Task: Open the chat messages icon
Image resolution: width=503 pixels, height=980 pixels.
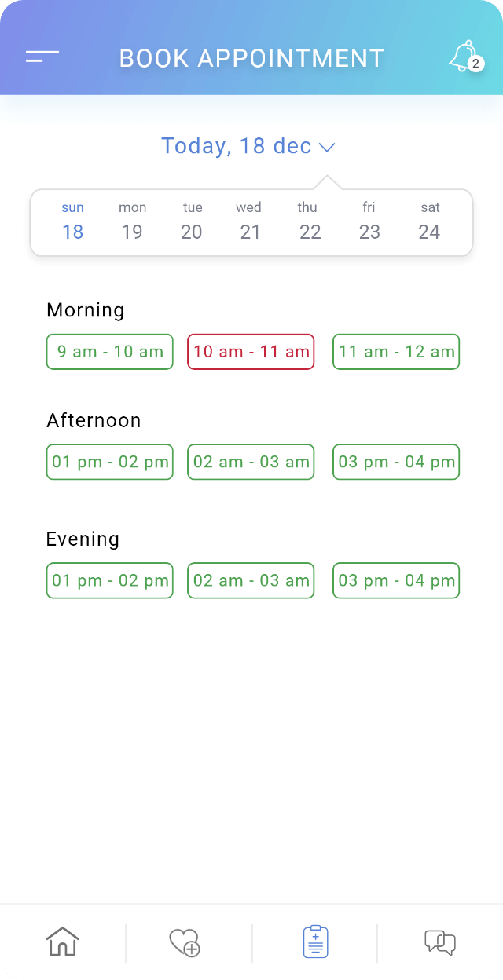Action: [x=440, y=942]
